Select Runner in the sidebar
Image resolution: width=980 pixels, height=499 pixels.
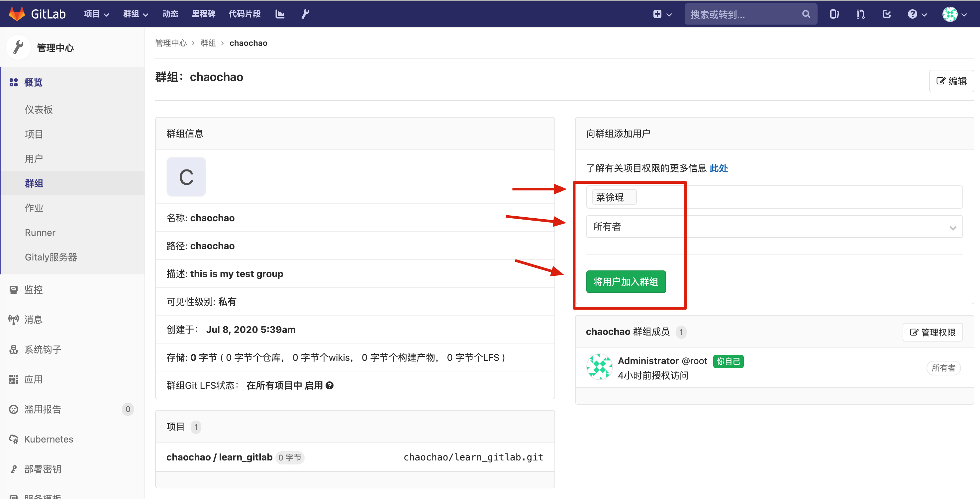tap(40, 232)
